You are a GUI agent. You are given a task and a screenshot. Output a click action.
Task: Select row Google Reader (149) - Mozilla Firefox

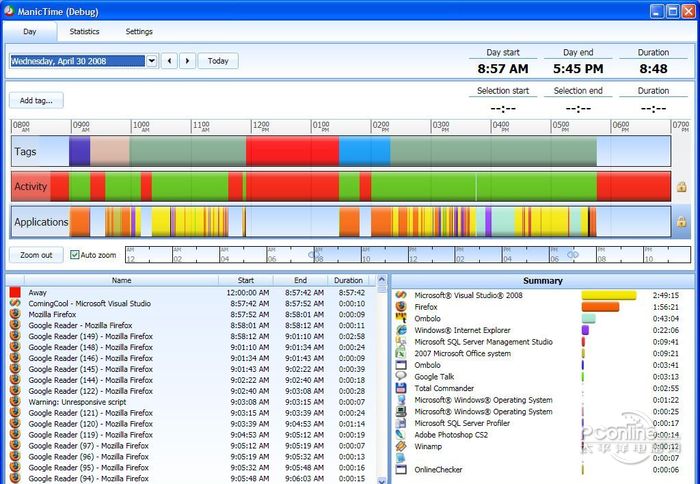(x=191, y=336)
